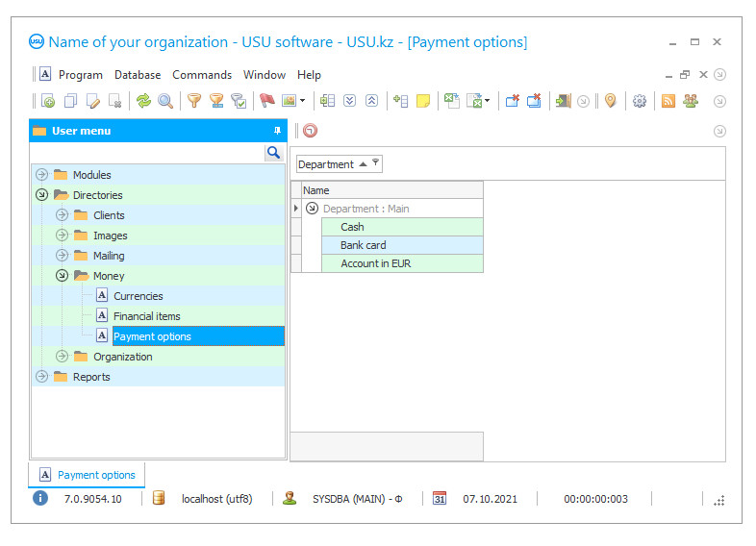Open the Excel import icon dropdown
The width and height of the screenshot is (756, 546).
click(x=487, y=101)
